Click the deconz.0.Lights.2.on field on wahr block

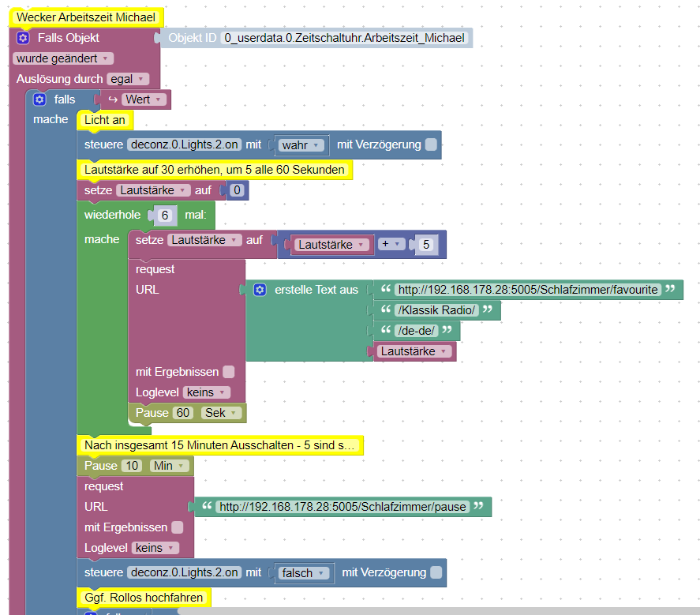coord(185,144)
